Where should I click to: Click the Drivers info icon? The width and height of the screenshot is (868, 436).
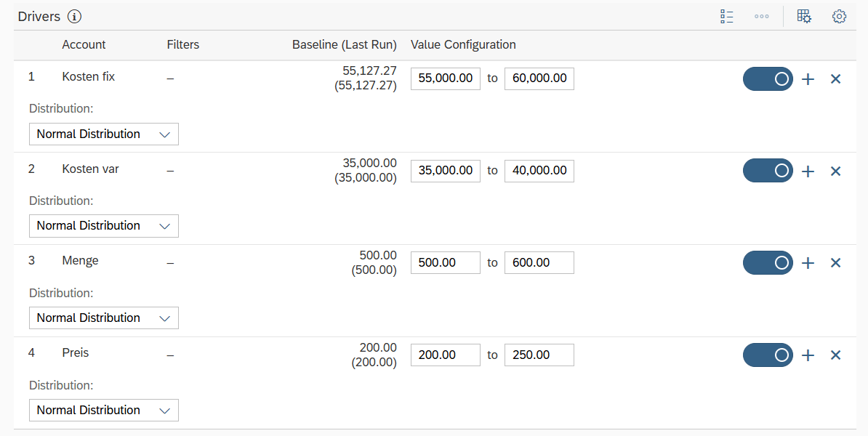(x=74, y=16)
